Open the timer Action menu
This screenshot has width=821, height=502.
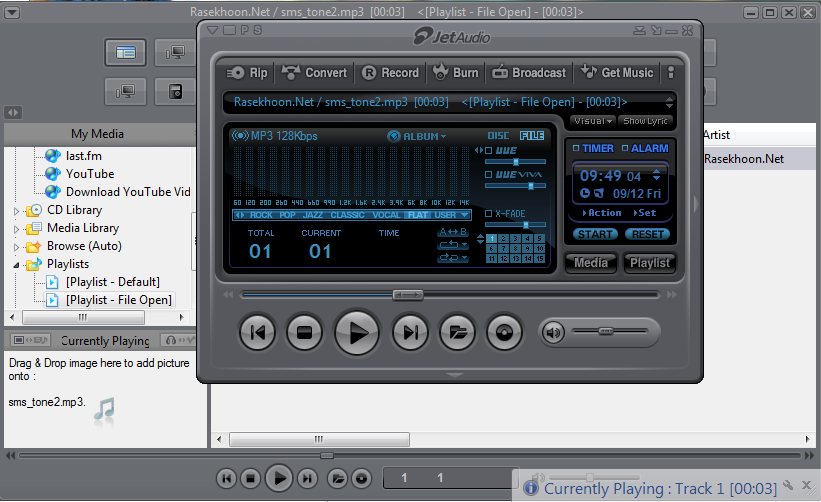(x=601, y=213)
